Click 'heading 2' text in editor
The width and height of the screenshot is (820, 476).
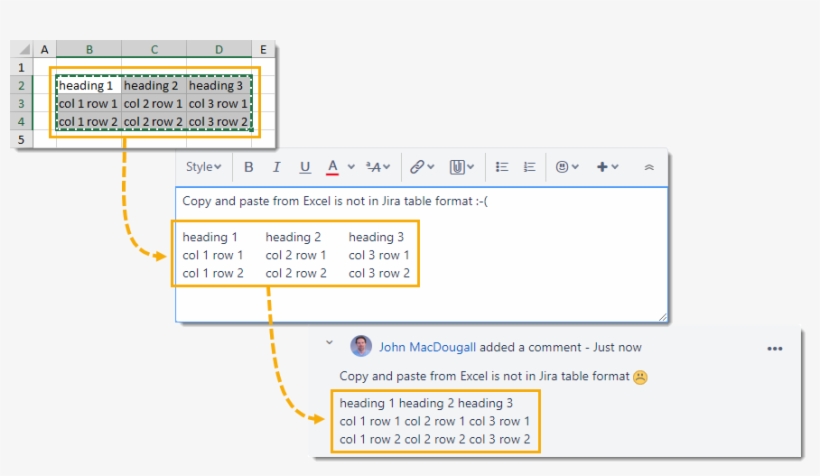[293, 237]
